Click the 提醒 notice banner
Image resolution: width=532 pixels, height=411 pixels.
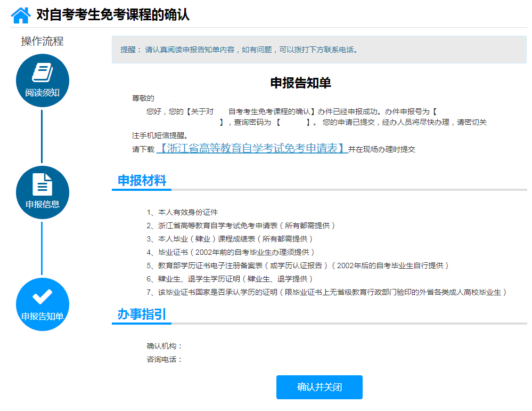(318, 50)
